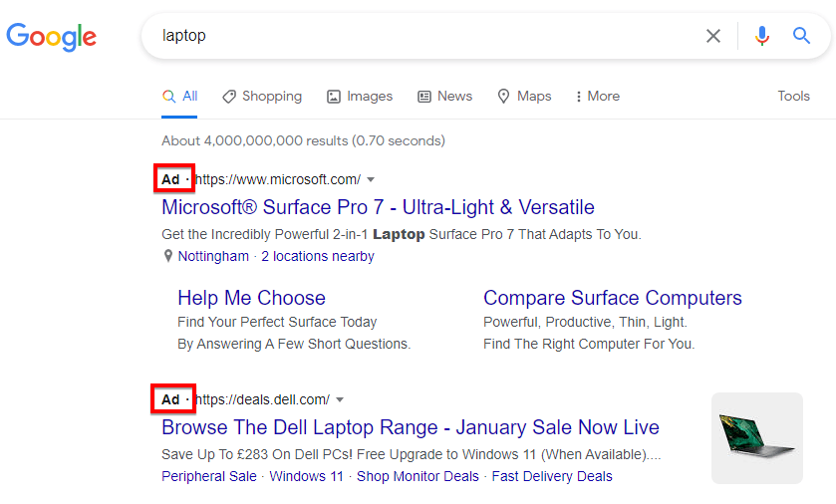The width and height of the screenshot is (836, 504).
Task: Expand the deals.dell.com ad dropdown arrow
Action: (340, 399)
